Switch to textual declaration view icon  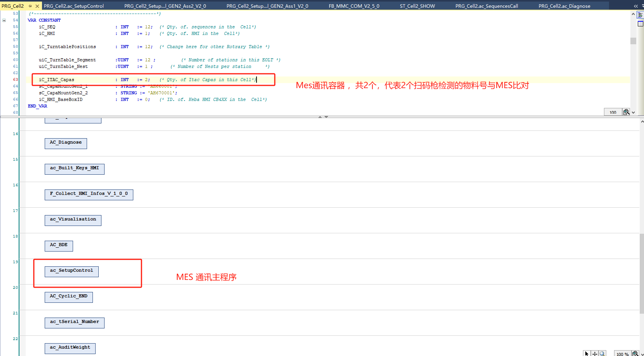point(641,16)
